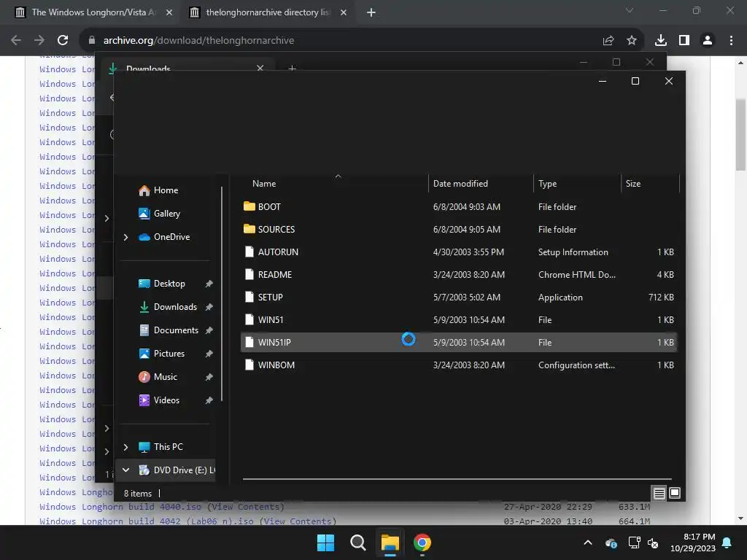Open notifications bell in taskbar
The image size is (747, 560).
[727, 542]
